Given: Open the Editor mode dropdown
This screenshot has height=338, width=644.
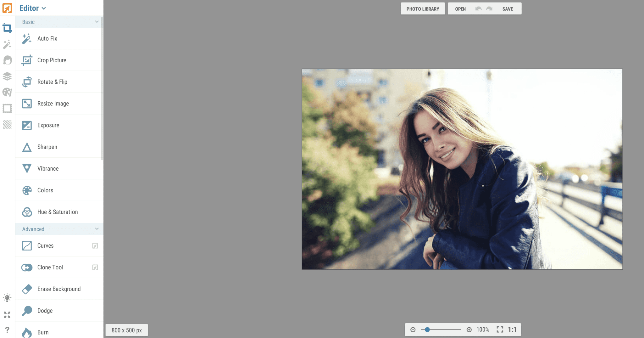Looking at the screenshot, I should coord(32,8).
